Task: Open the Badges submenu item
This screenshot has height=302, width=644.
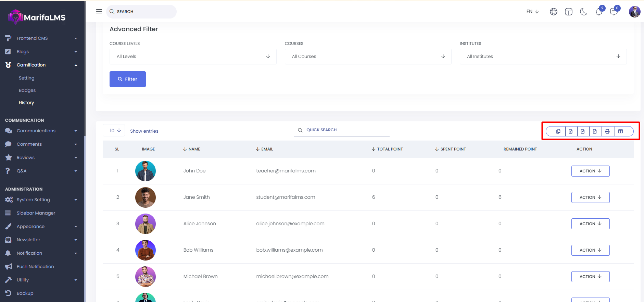Action: (27, 90)
